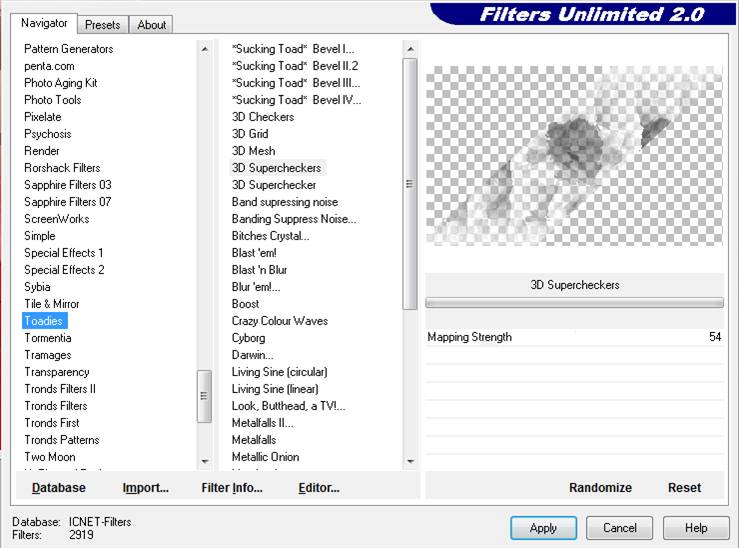Adjust the Mapping Strength slider
Screen dimensions: 739x548
pyautogui.click(x=574, y=338)
